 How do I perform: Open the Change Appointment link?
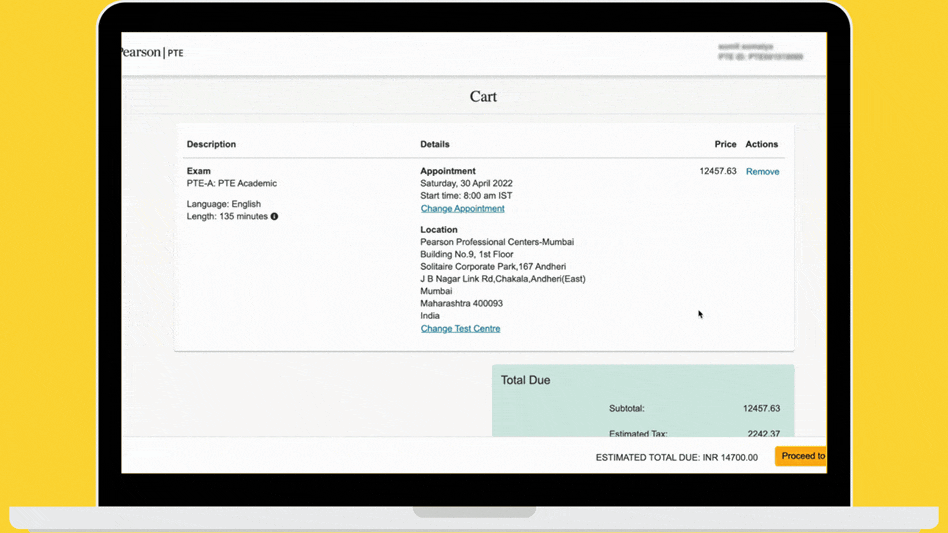tap(463, 208)
